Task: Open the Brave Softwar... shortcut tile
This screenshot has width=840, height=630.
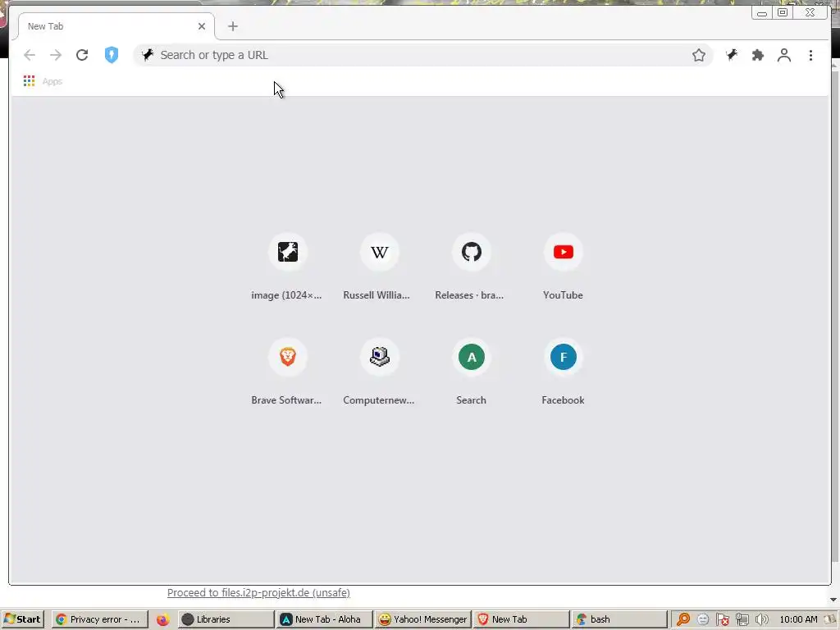Action: [288, 372]
